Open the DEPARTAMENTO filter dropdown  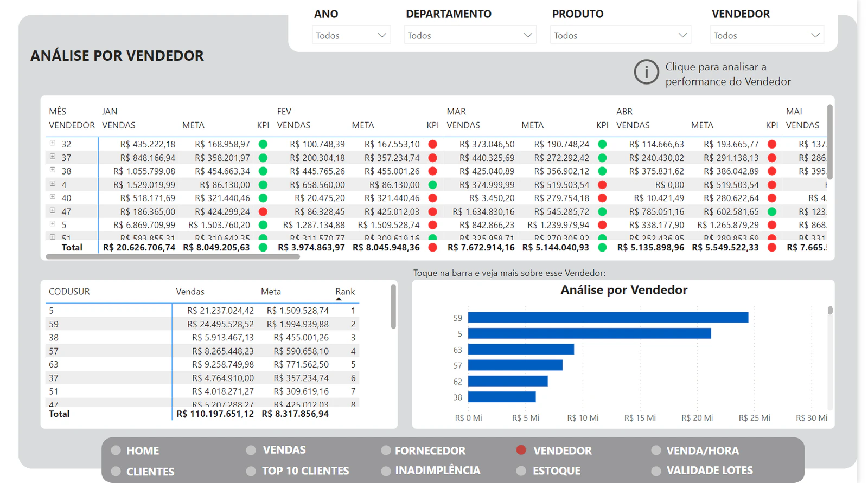pos(470,35)
